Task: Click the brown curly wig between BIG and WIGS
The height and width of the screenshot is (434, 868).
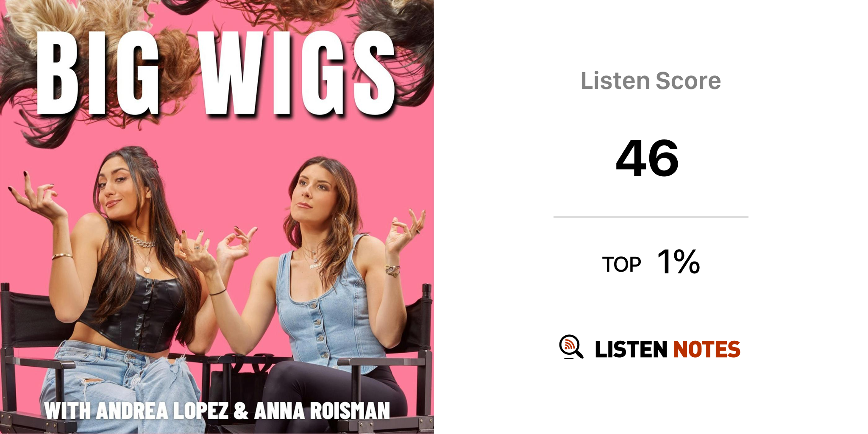Action: (180, 59)
